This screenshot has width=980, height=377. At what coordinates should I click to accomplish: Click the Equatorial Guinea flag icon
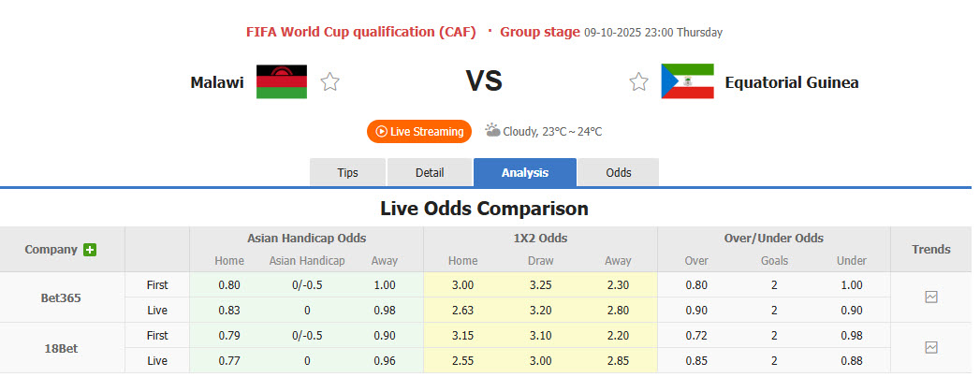687,81
